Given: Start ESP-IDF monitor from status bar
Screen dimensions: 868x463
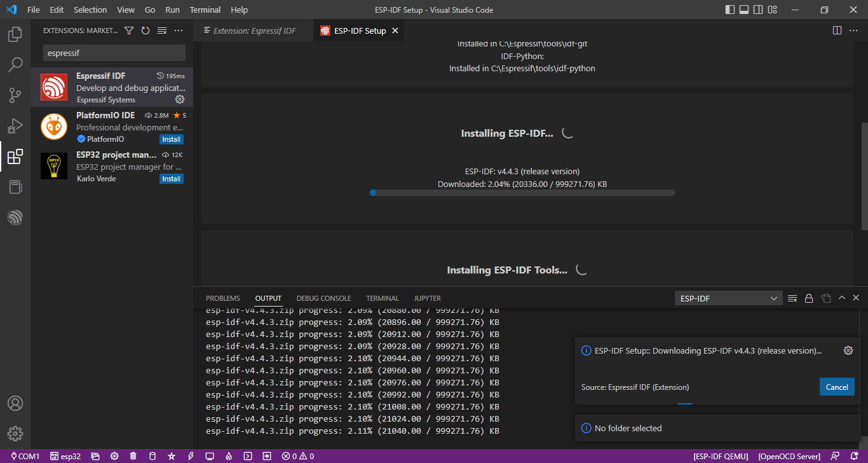Looking at the screenshot, I should point(210,456).
